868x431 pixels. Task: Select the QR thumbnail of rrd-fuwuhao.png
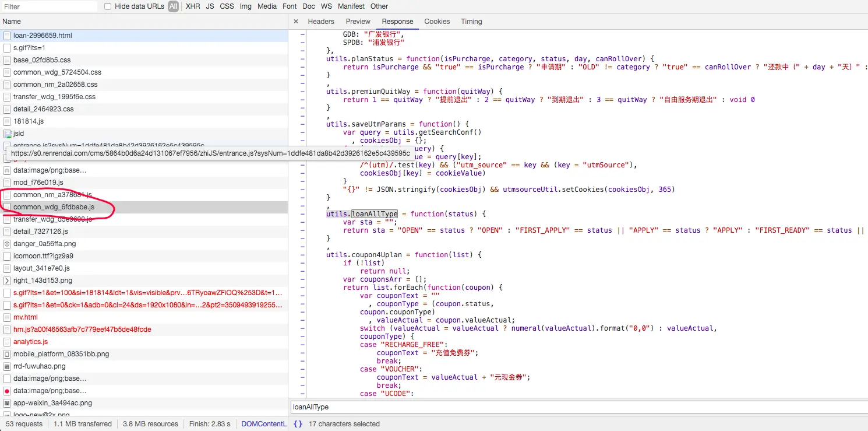7,366
